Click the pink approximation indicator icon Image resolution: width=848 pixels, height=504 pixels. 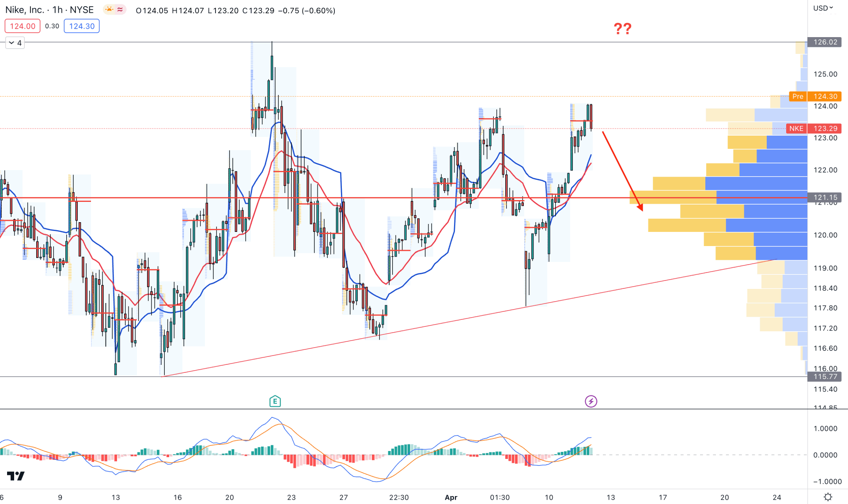120,10
